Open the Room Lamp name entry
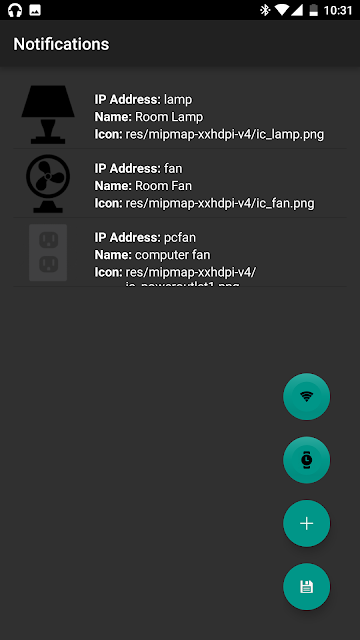This screenshot has width=360, height=640. click(149, 117)
